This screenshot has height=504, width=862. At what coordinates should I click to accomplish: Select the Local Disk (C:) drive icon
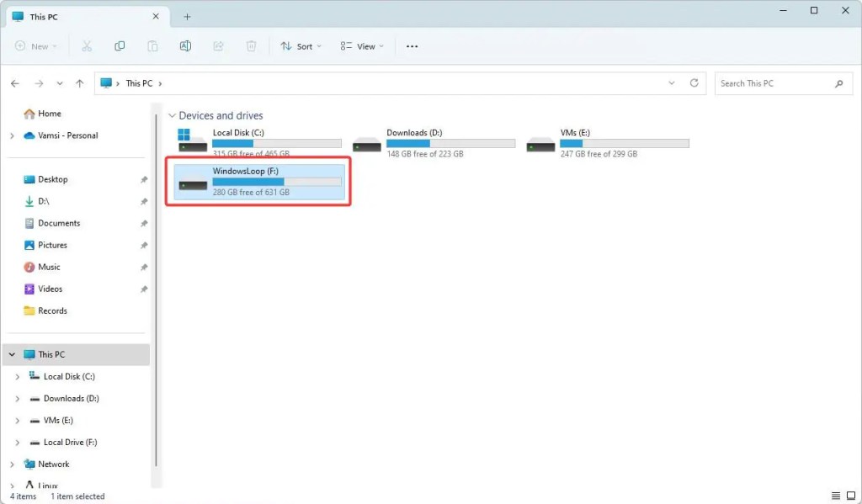point(193,141)
